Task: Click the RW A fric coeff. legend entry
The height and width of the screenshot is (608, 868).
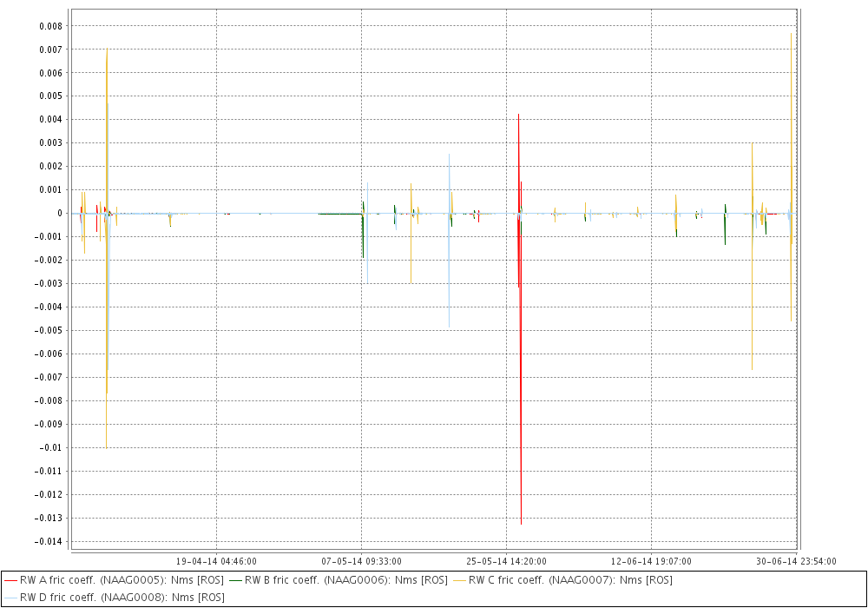Action: (114, 580)
